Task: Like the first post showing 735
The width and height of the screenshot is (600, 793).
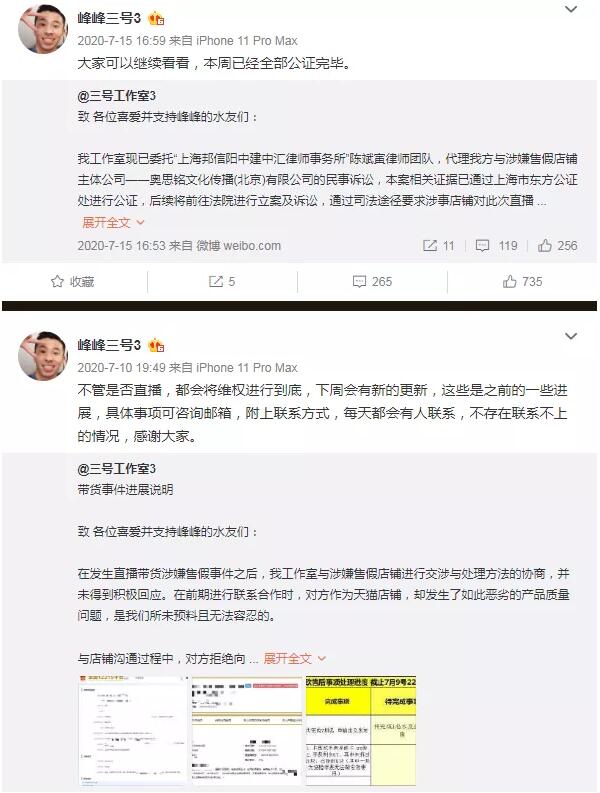Action: click(x=522, y=281)
